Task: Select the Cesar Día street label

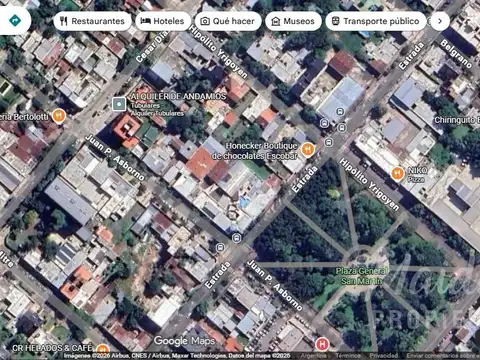Action: coord(152,47)
